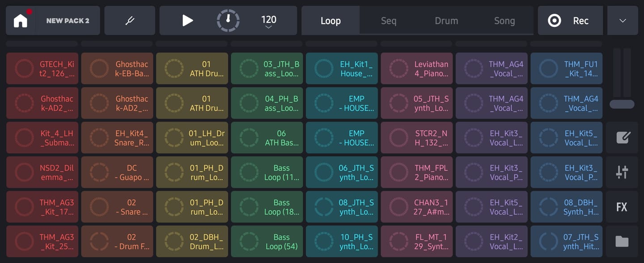
Task: Trigger Bass Loop (18 pad
Action: tap(267, 207)
